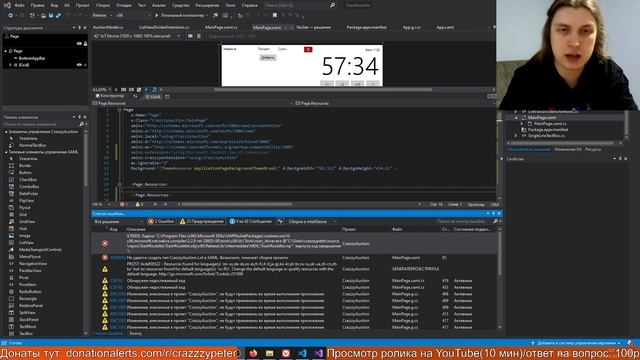Switch to the Package.appxmanifest tab
640x360 pixels.
[x=366, y=27]
